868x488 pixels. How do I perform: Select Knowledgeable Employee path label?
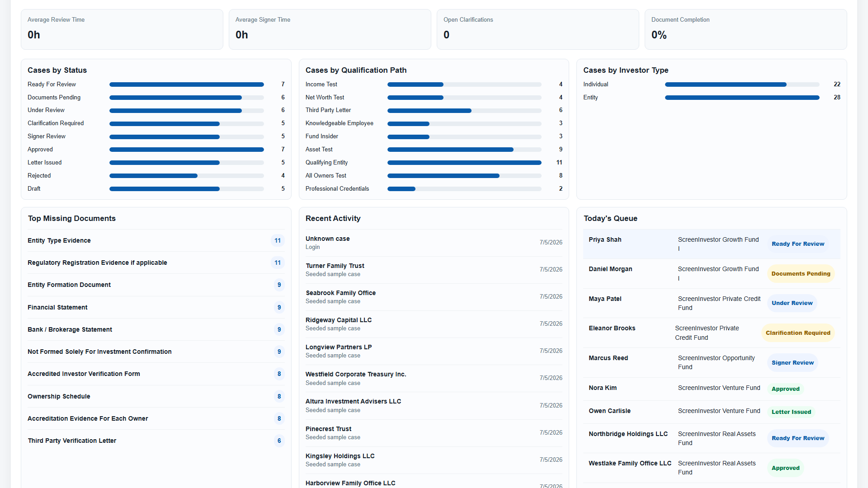click(x=339, y=123)
